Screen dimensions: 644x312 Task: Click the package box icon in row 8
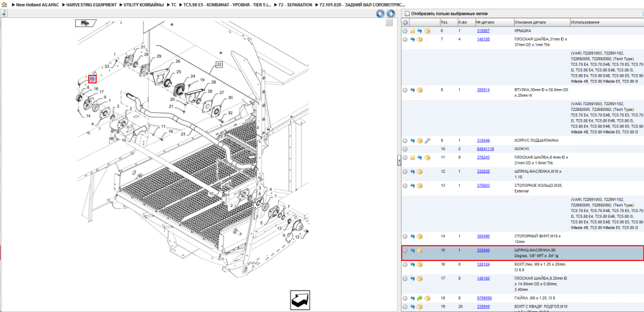click(420, 90)
